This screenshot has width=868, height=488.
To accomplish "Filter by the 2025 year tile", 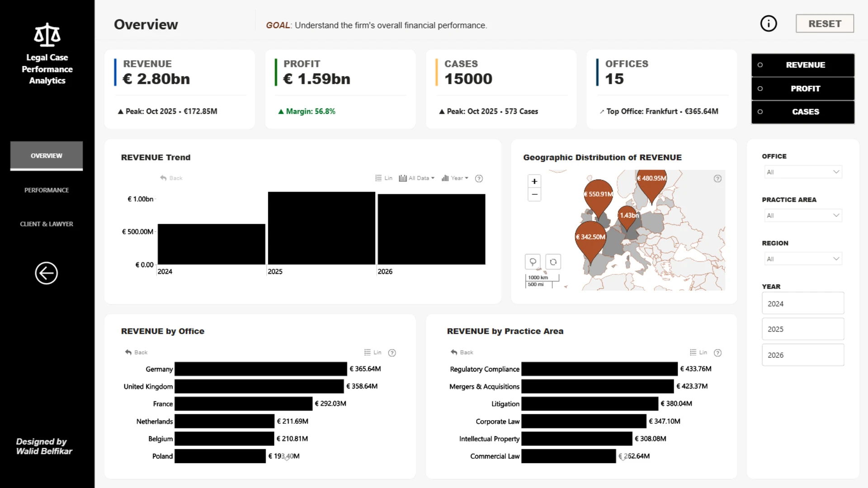I will point(802,329).
